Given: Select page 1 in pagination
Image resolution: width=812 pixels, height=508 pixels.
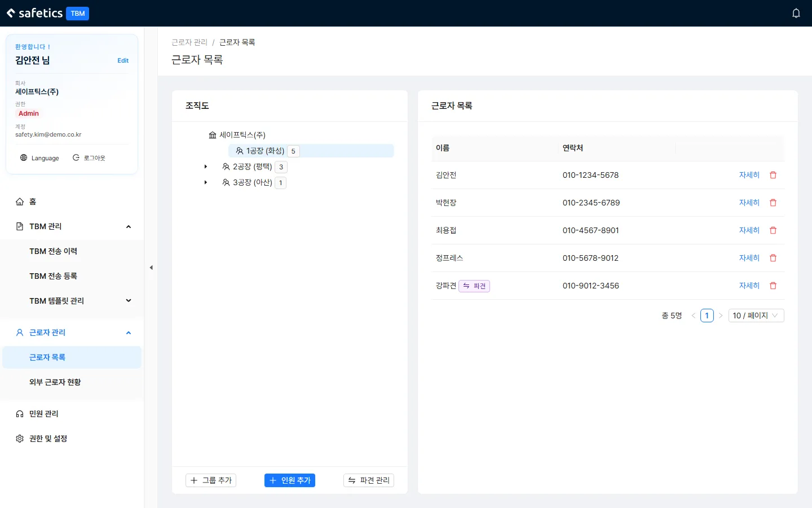Looking at the screenshot, I should click(707, 316).
